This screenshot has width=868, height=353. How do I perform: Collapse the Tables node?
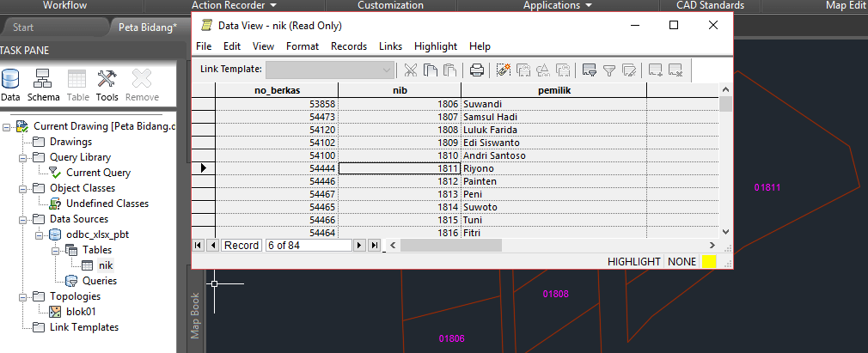click(56, 251)
